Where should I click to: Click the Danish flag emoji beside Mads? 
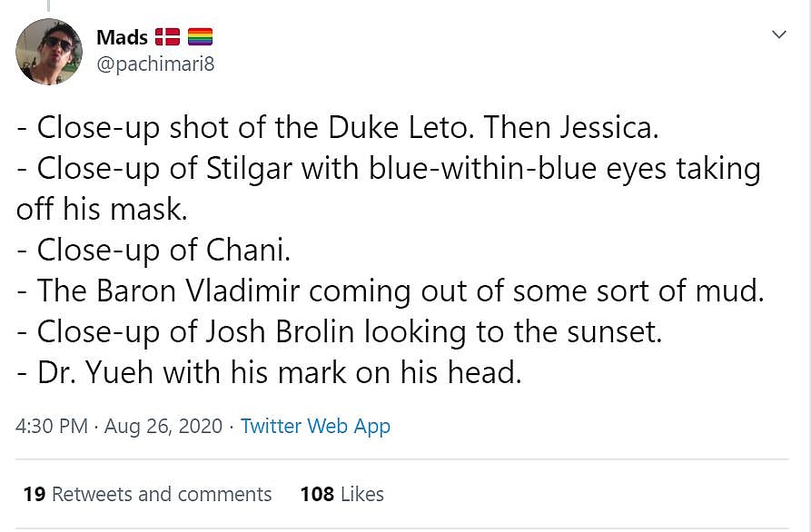click(x=167, y=37)
